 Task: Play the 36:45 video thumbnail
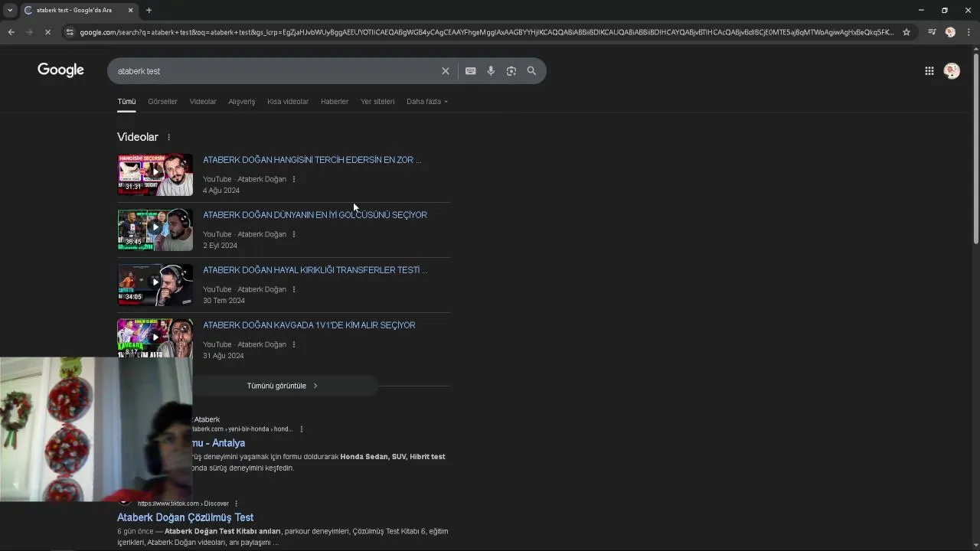(x=155, y=230)
